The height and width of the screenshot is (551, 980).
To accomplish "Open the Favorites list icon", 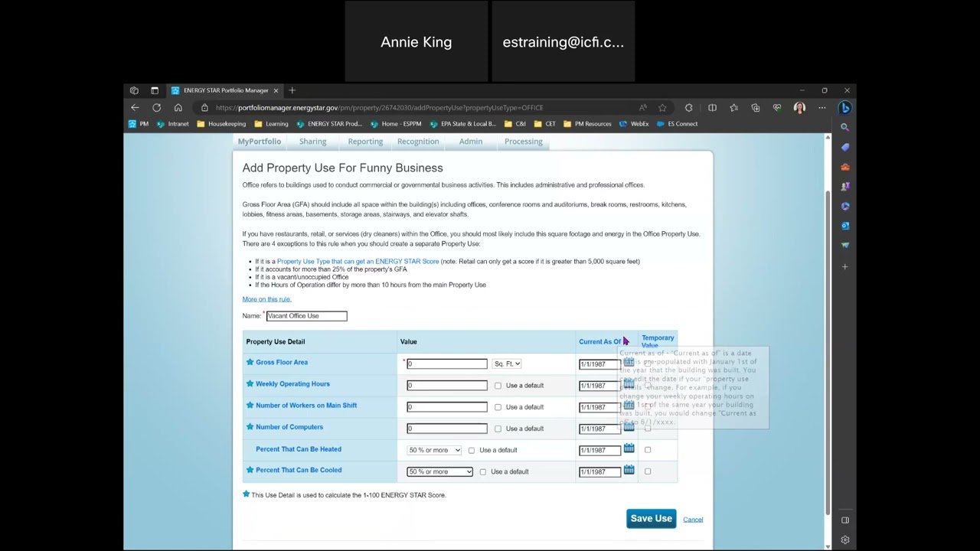I will coord(733,108).
